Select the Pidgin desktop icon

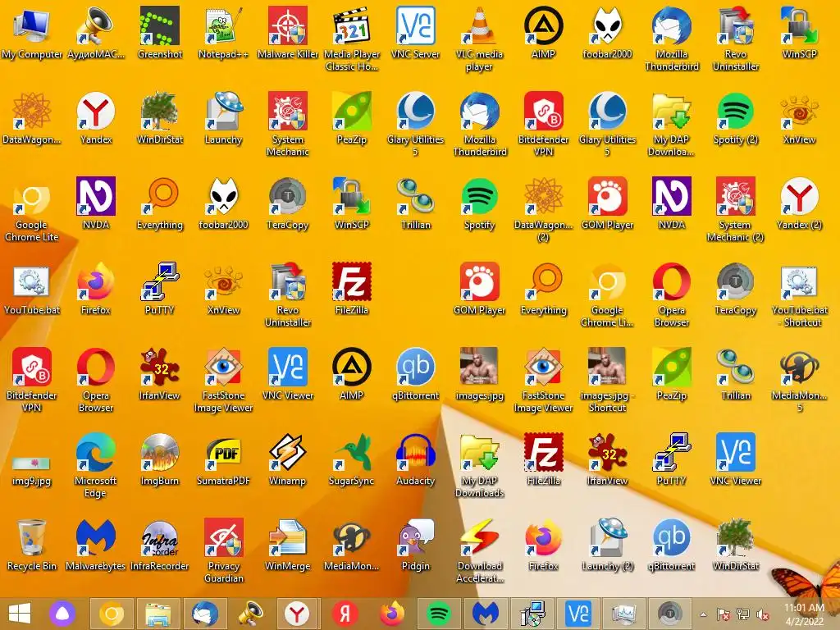point(416,546)
